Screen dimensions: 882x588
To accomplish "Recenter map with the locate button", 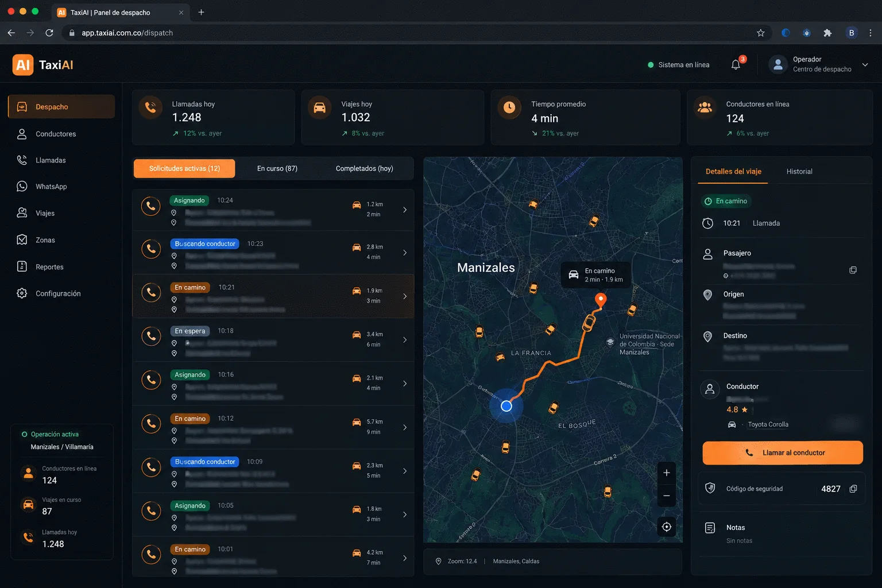I will point(666,527).
